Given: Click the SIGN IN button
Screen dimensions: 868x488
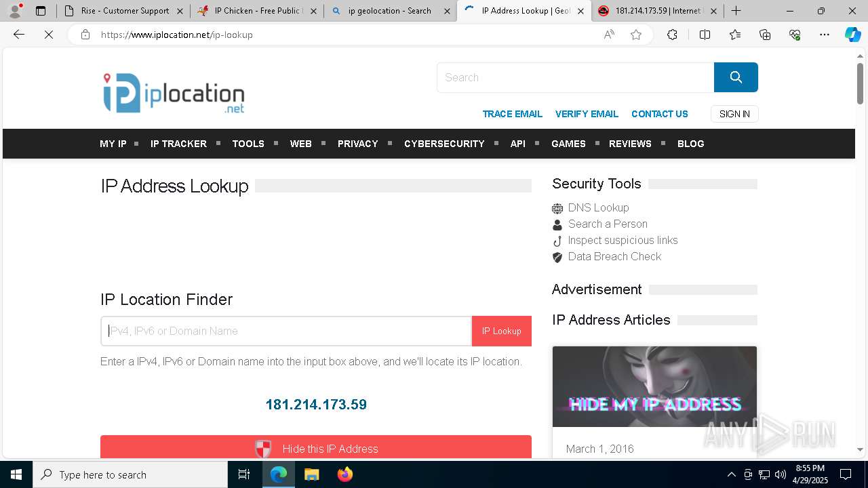Looking at the screenshot, I should [x=734, y=114].
